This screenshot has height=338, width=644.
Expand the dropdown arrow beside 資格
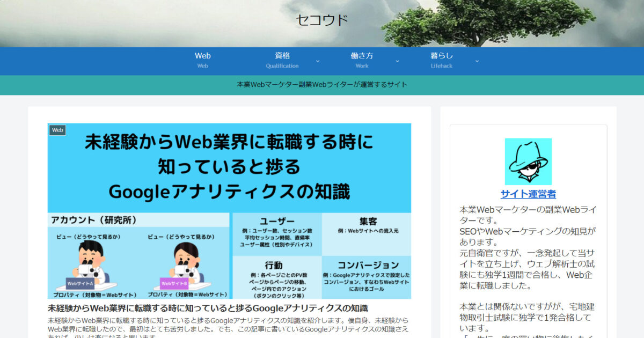[317, 61]
